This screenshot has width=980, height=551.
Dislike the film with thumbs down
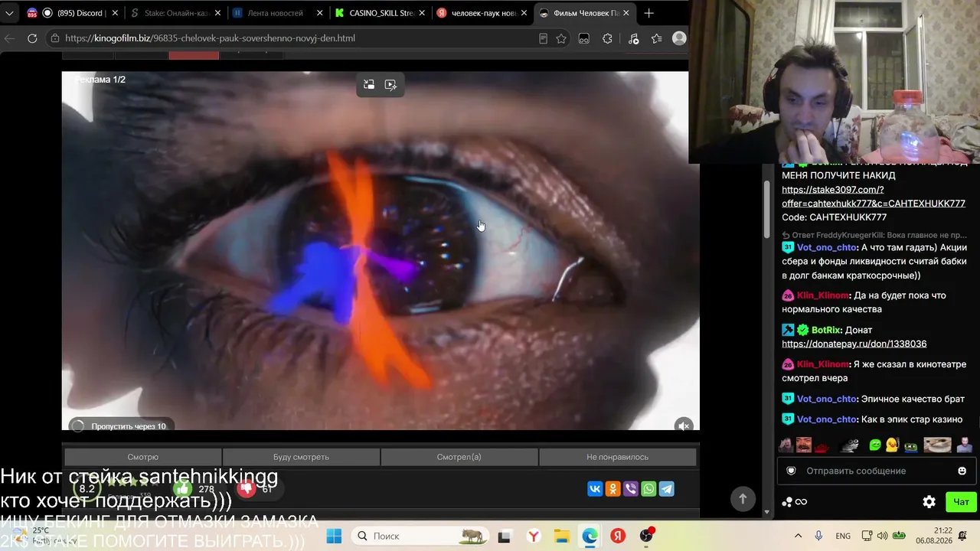[246, 488]
